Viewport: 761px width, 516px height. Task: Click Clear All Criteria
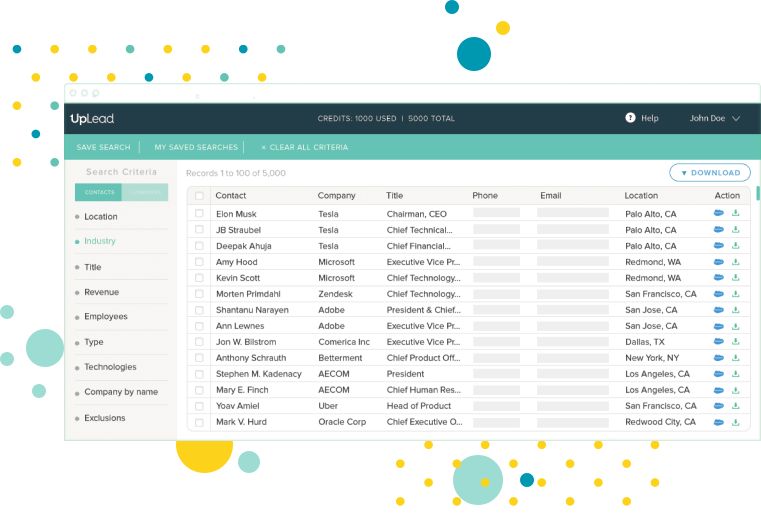tap(305, 147)
